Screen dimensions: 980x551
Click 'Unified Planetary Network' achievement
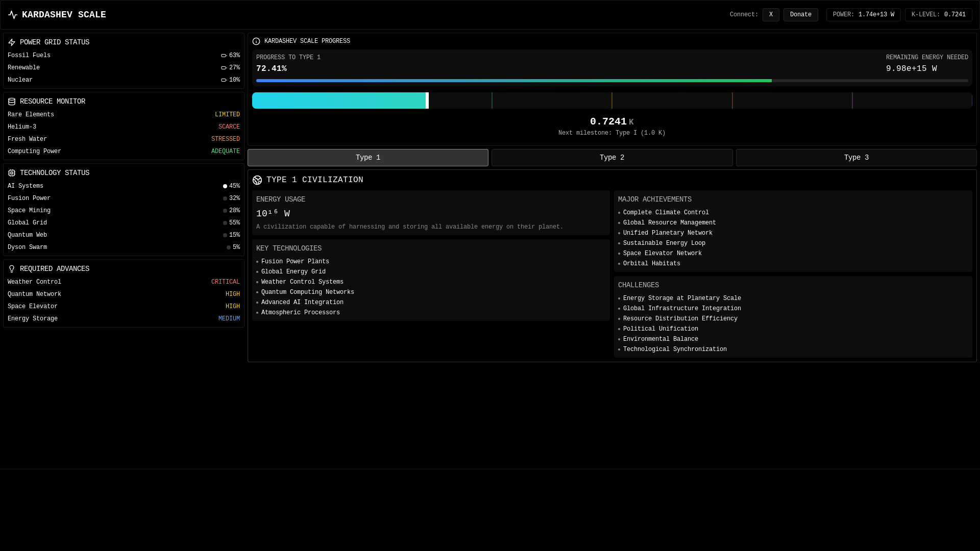(x=668, y=233)
